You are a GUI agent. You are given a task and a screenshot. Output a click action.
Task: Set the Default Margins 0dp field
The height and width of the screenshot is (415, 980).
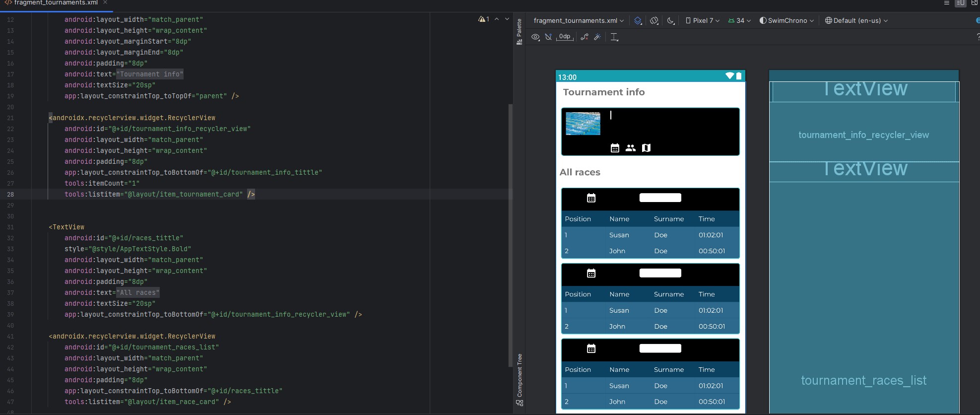pyautogui.click(x=565, y=37)
